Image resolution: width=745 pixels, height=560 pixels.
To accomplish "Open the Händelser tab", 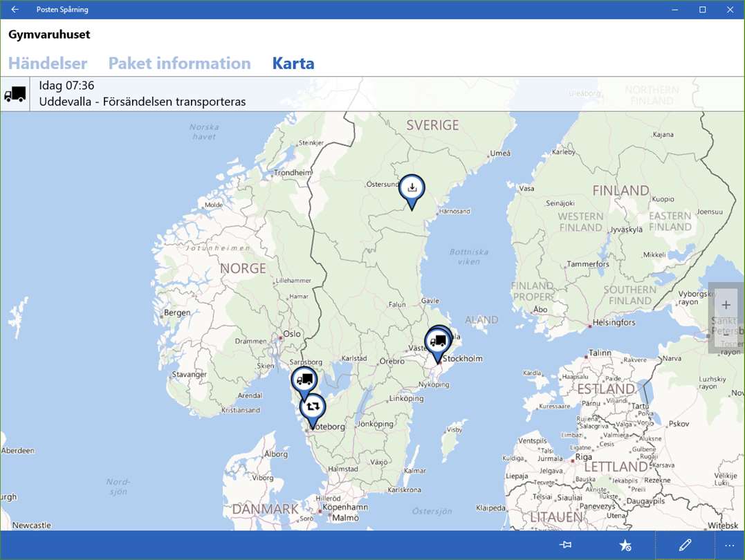I will click(x=48, y=63).
